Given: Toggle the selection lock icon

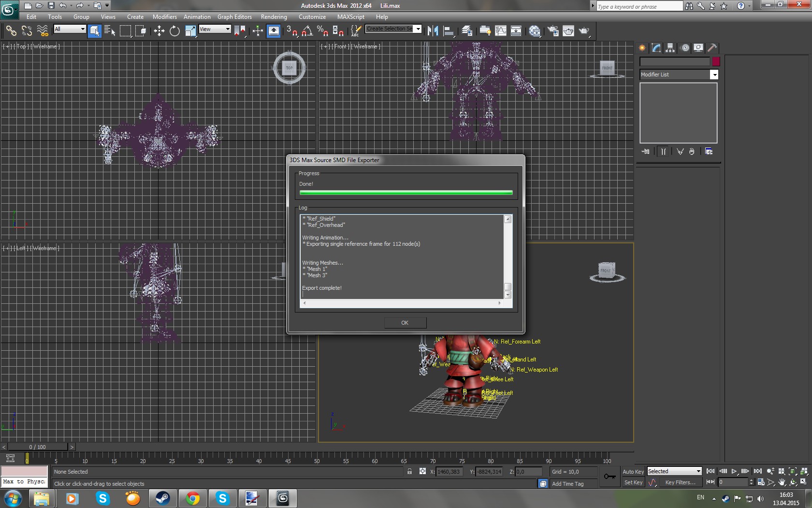Looking at the screenshot, I should [x=409, y=472].
